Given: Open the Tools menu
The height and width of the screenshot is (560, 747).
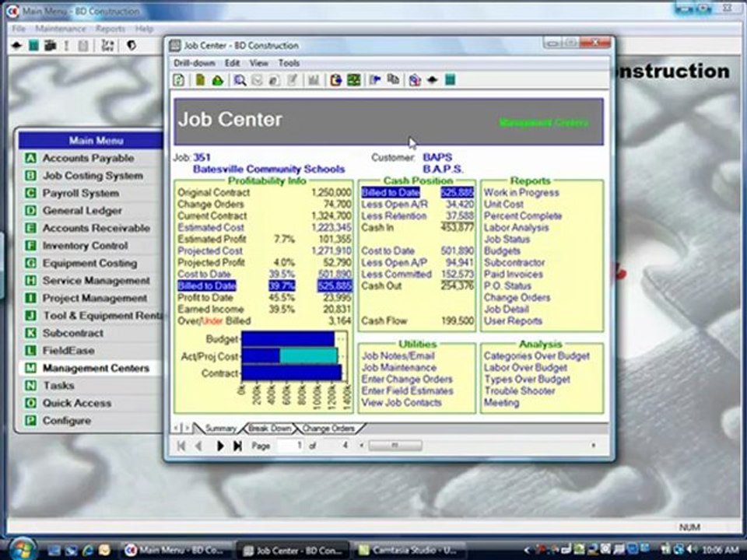Looking at the screenshot, I should click(x=289, y=63).
